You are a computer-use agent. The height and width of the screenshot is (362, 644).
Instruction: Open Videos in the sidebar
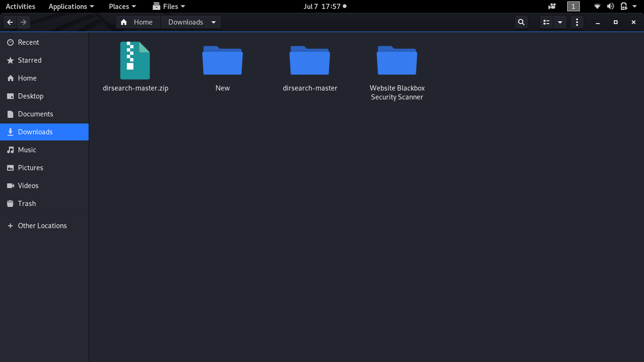(44, 186)
